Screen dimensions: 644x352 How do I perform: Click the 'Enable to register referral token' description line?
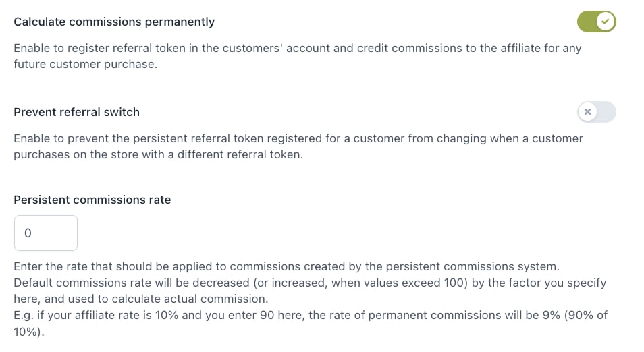[x=297, y=48]
